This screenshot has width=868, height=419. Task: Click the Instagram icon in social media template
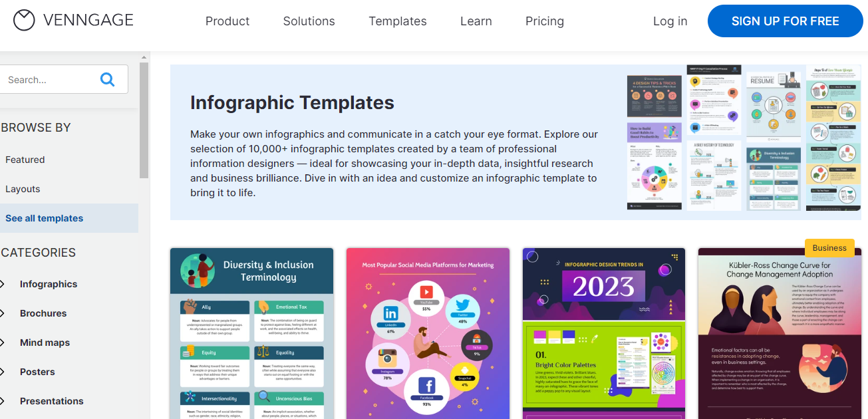[387, 360]
